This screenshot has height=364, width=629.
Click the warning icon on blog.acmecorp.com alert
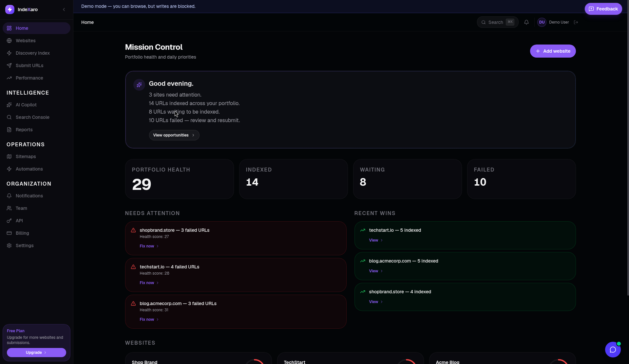(133, 303)
